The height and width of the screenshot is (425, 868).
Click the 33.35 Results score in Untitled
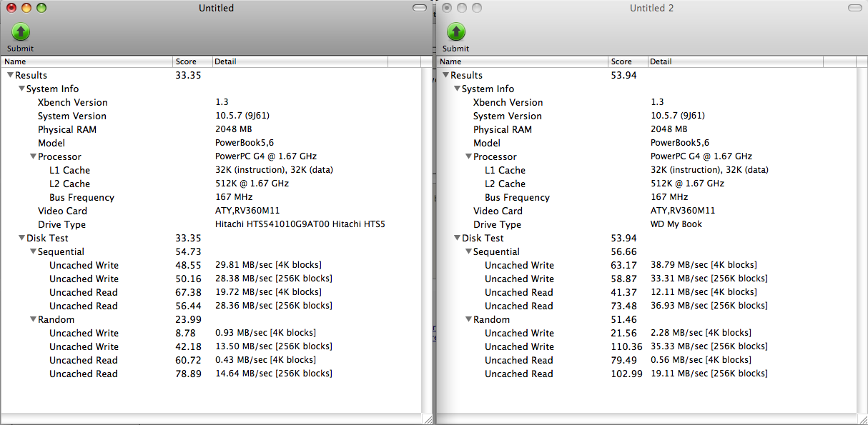(x=188, y=75)
